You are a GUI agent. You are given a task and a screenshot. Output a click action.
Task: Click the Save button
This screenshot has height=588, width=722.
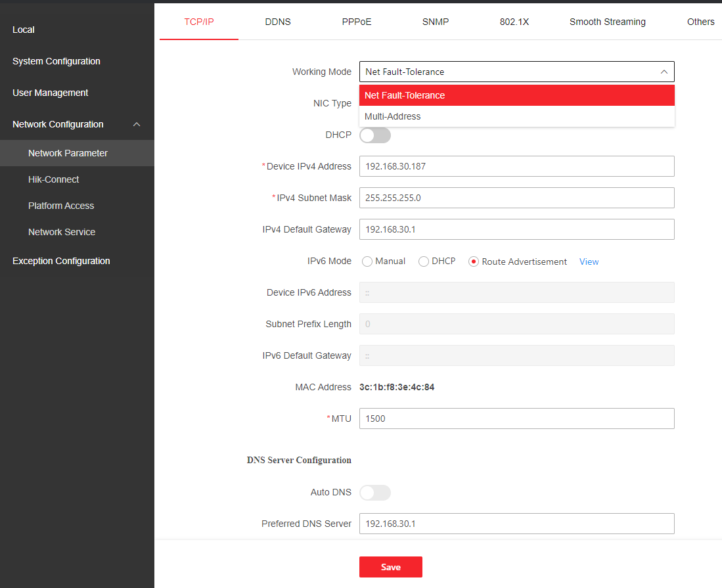(x=390, y=567)
